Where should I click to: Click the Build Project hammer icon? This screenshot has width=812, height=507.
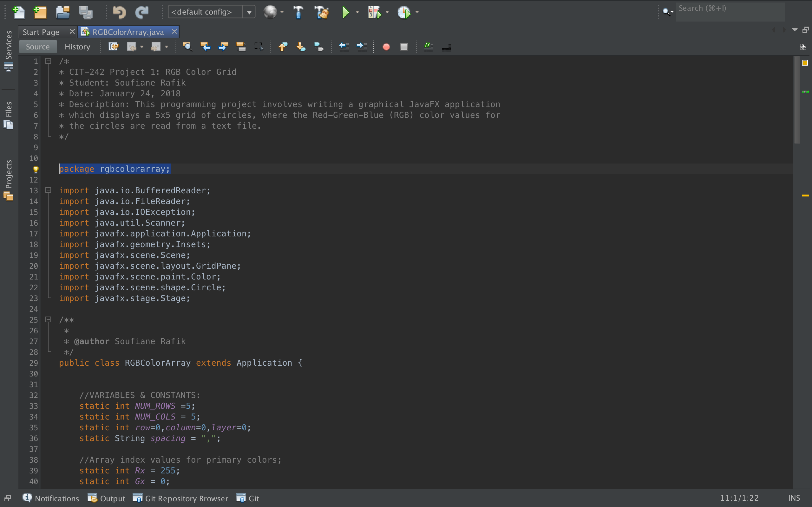click(x=298, y=12)
